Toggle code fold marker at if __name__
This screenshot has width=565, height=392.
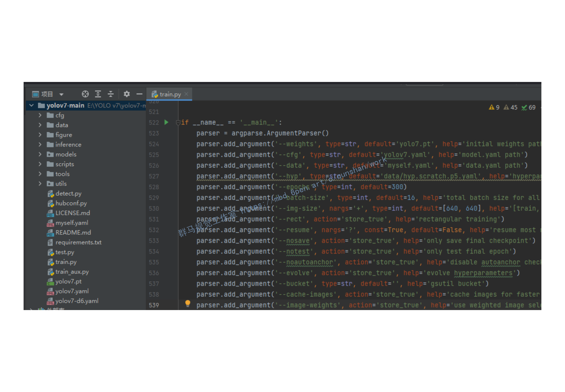(178, 123)
